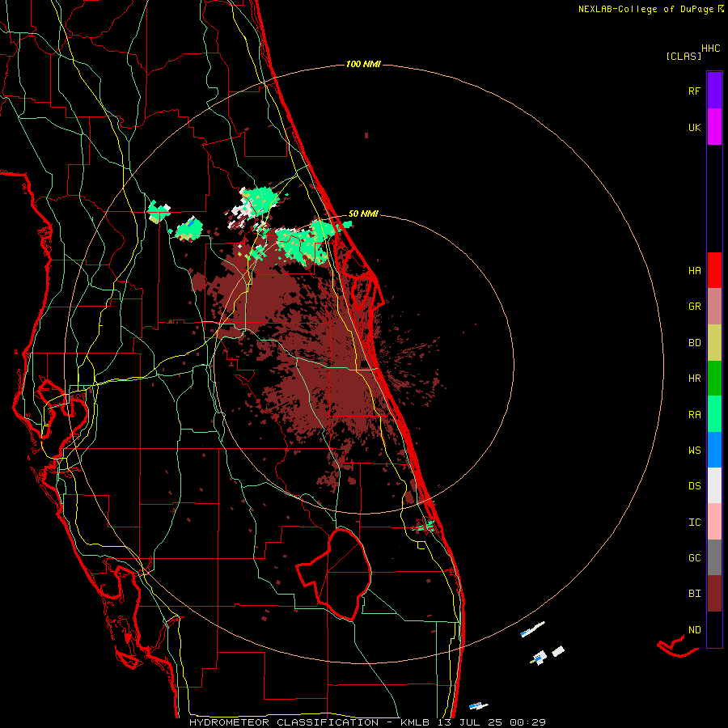This screenshot has width=728, height=728.
Task: Pick the HR green legend swatch
Action: tap(714, 378)
